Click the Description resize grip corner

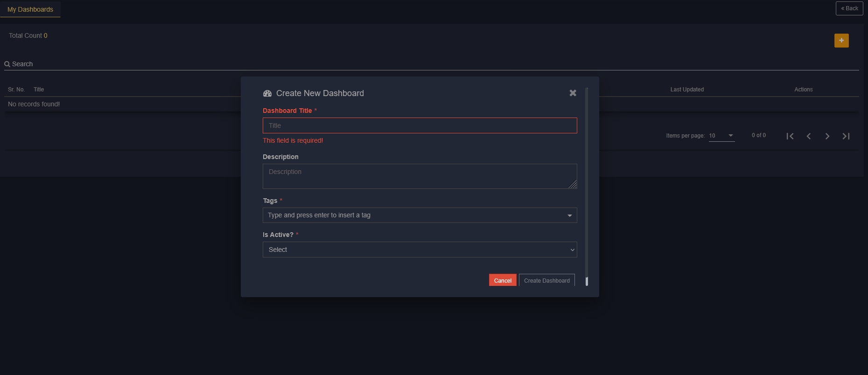pos(573,184)
